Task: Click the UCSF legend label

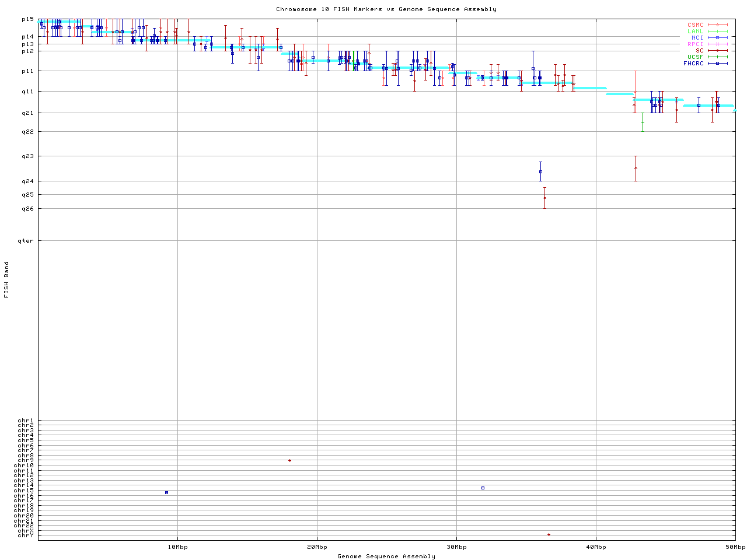Action: pyautogui.click(x=695, y=57)
